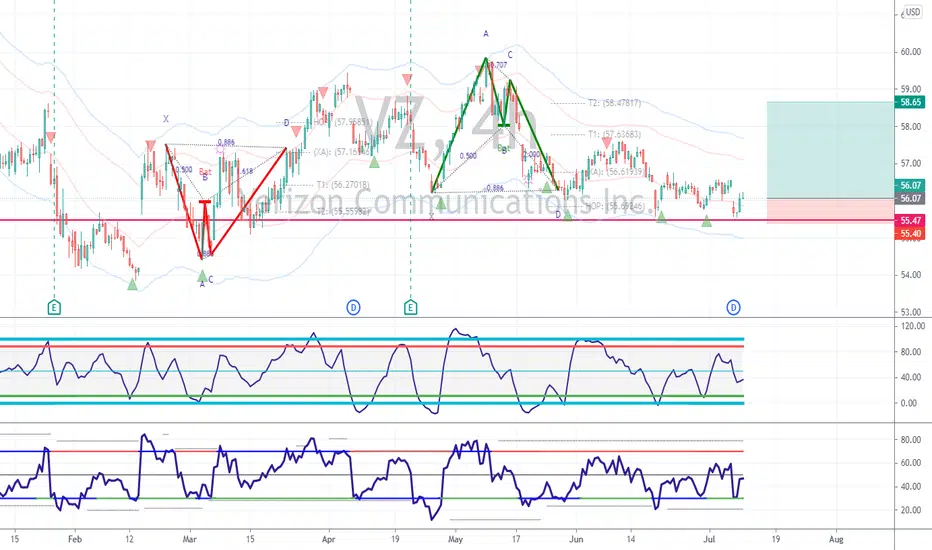Select the red 55.40 stop price label
932x550 pixels.
[910, 234]
